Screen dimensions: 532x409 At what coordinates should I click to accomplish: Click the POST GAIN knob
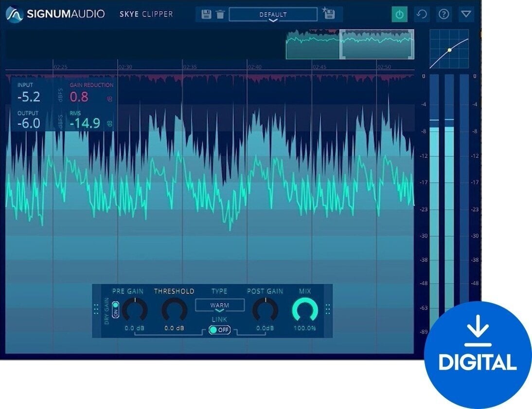tap(266, 310)
